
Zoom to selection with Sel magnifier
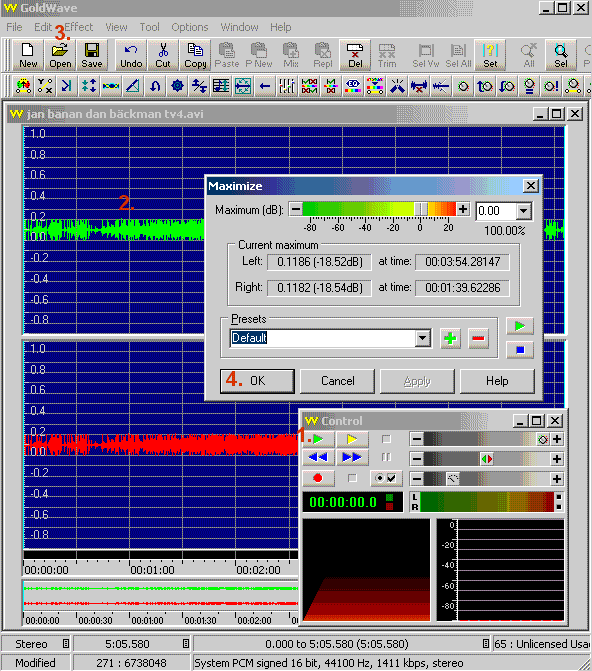[x=561, y=56]
